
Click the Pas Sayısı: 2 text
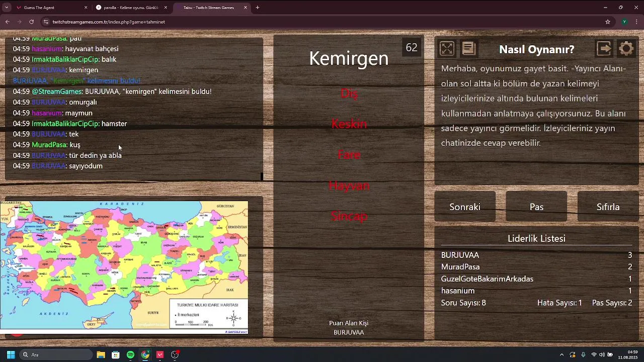612,303
